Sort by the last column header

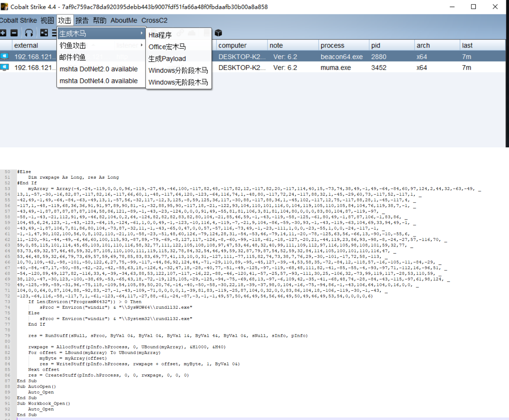pyautogui.click(x=482, y=45)
